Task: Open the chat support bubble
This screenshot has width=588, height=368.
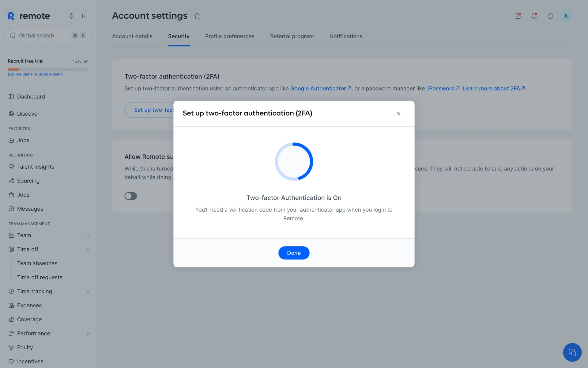Action: [572, 352]
